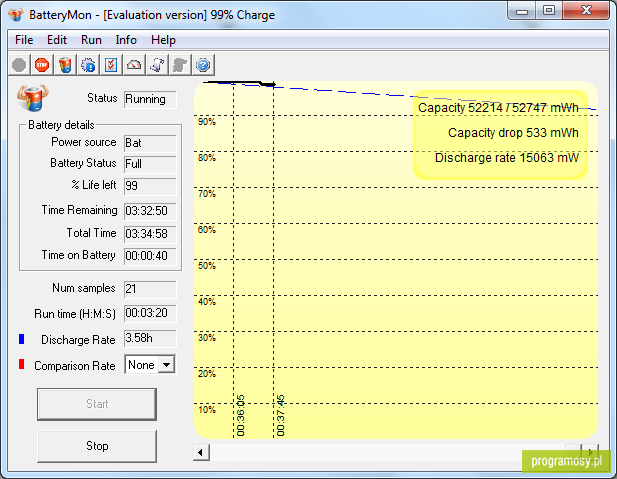Click the % Life left field

point(150,186)
